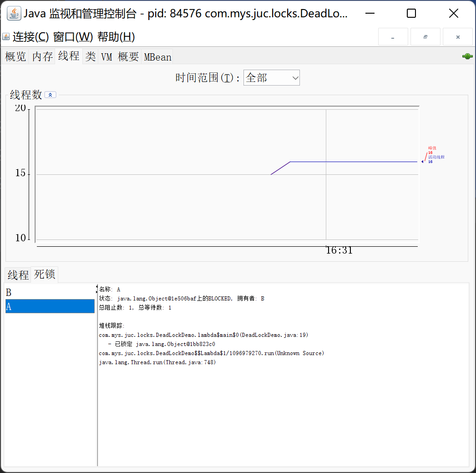Screen dimensions: 476x473
Task: Click the green connection status icon
Action: tap(467, 56)
